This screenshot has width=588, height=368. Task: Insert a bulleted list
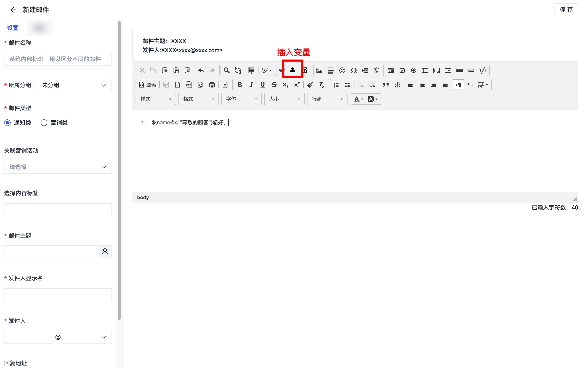348,85
